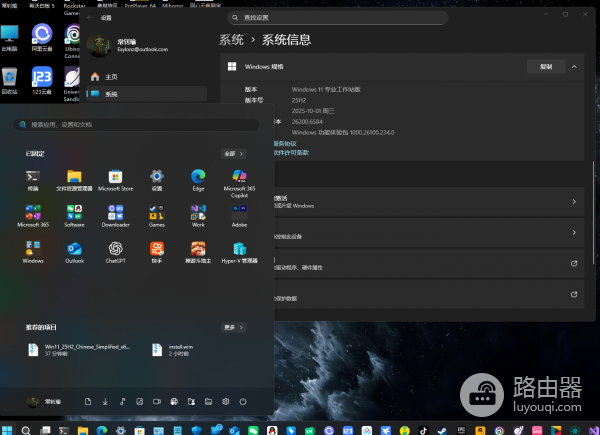Open taskbar Search magnifier

(x=26, y=430)
